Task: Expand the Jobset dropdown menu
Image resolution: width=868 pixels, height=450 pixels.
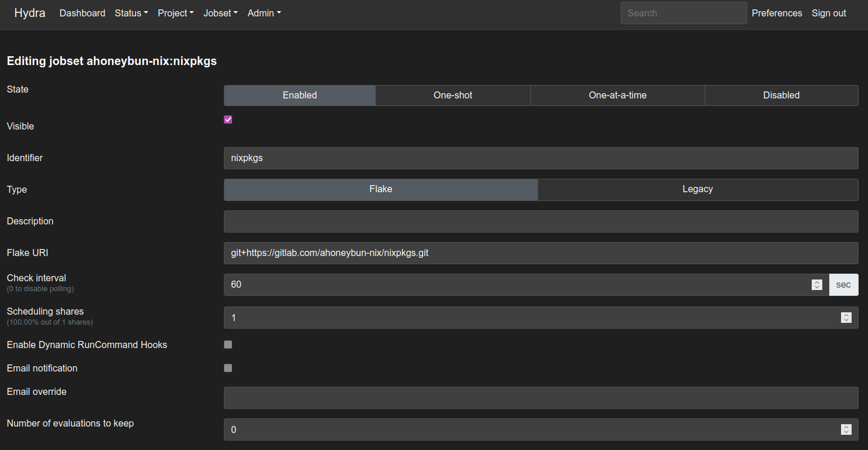Action: point(220,13)
